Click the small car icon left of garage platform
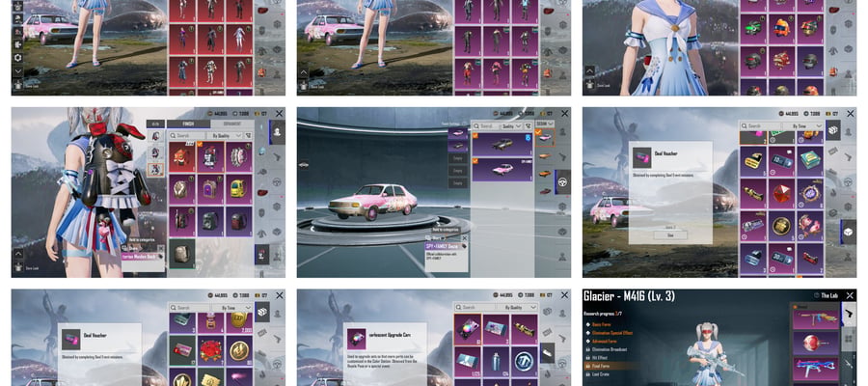Viewport: 868px width, 386px height. [x=303, y=165]
